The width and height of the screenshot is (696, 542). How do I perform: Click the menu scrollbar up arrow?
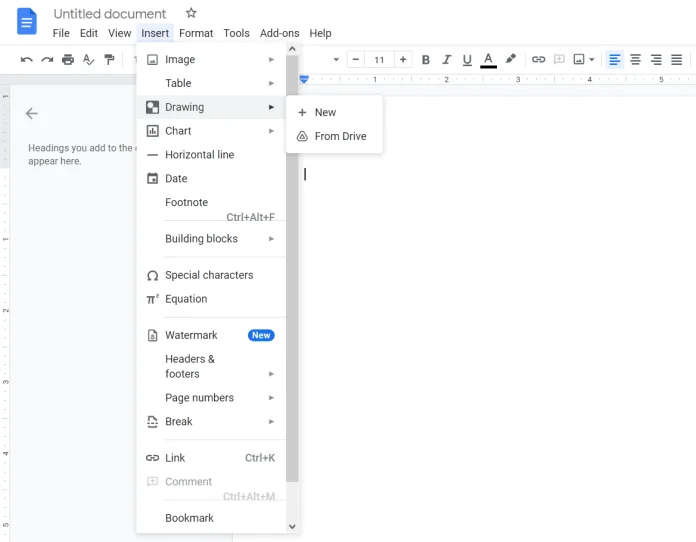(x=292, y=49)
